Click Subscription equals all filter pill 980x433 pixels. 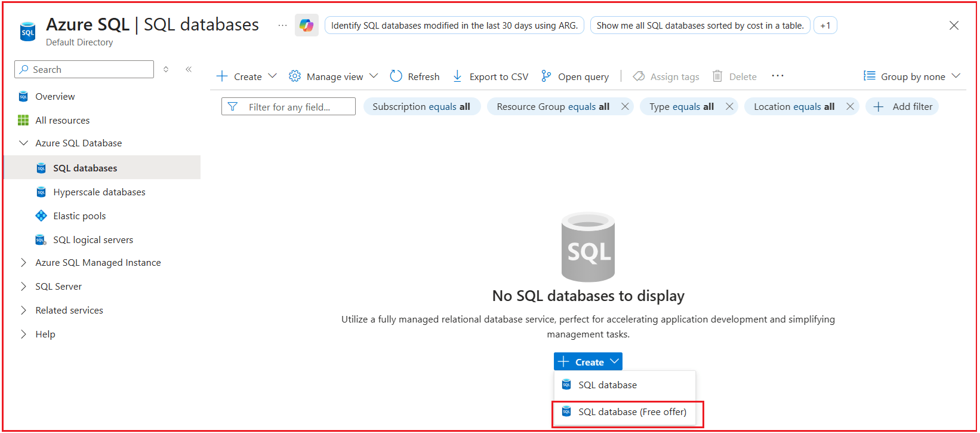pos(421,106)
